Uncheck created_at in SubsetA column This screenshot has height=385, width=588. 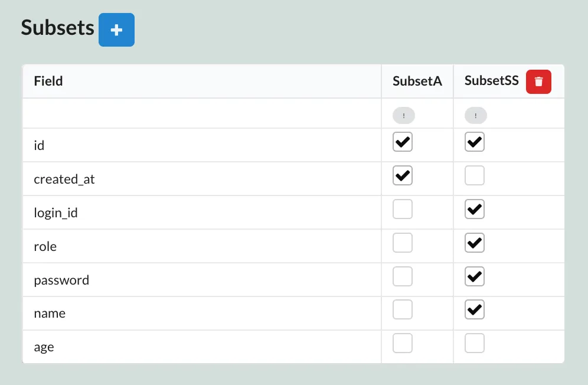[403, 176]
